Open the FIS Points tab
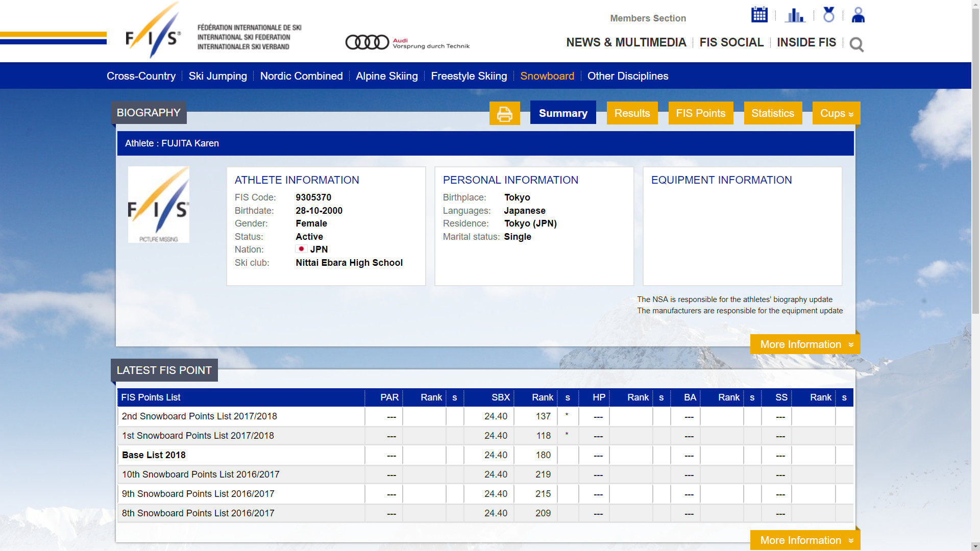Screen dimensions: 980x551 (x=700, y=113)
